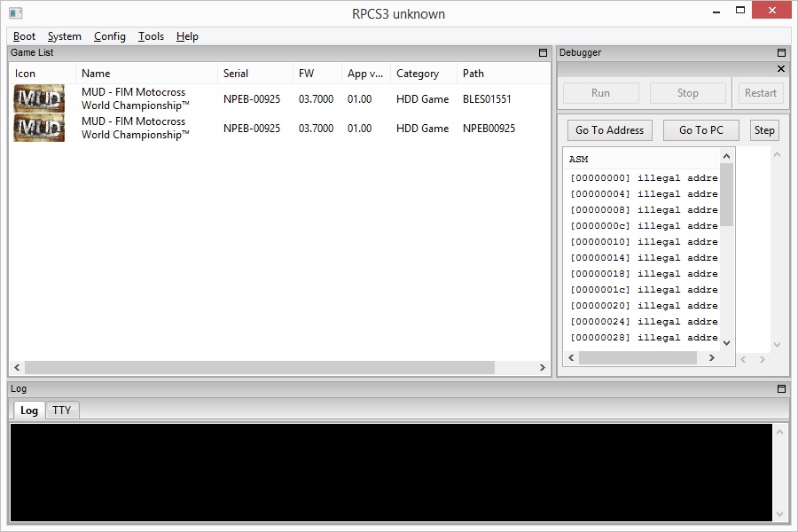Select the first MUD game name text

pos(135,98)
